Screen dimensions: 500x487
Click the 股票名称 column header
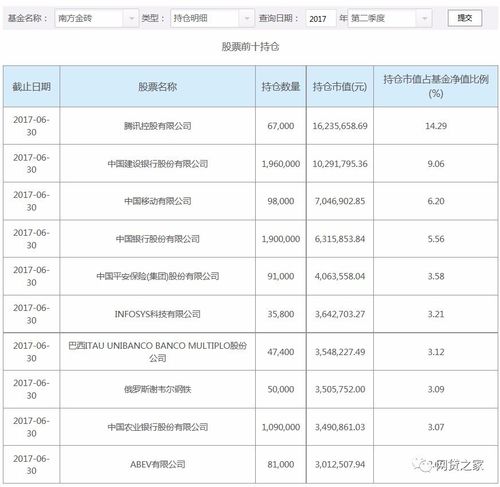[158, 87]
